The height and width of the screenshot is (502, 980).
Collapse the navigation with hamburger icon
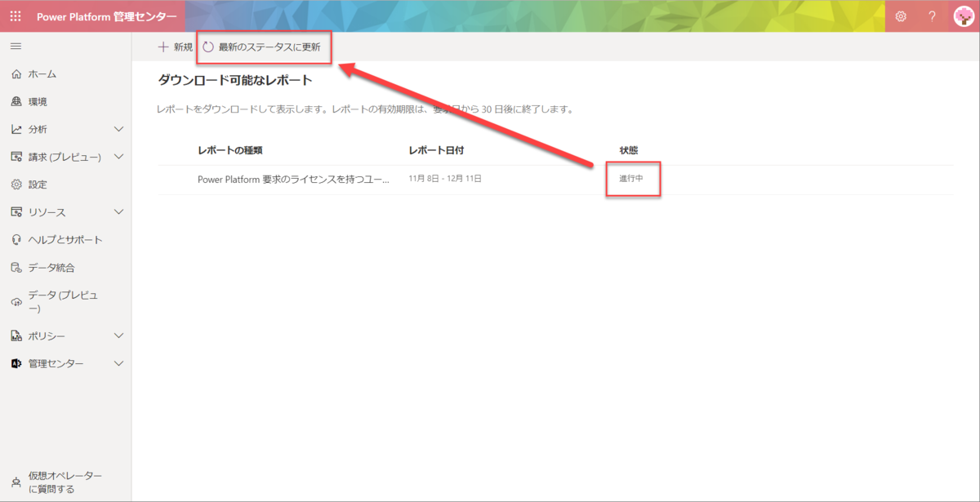(x=16, y=47)
